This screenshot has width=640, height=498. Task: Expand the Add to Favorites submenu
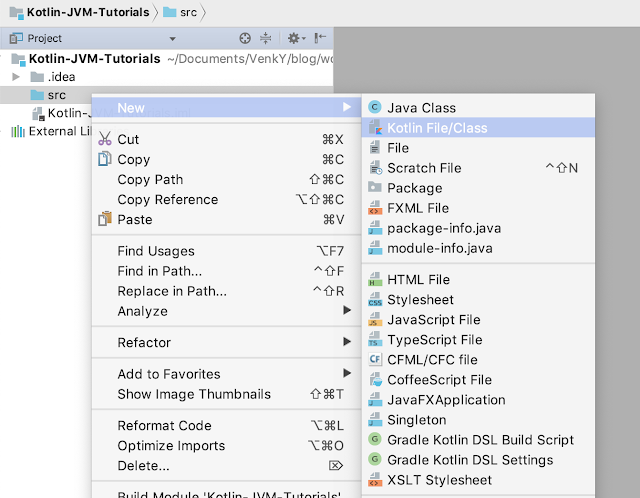[227, 374]
